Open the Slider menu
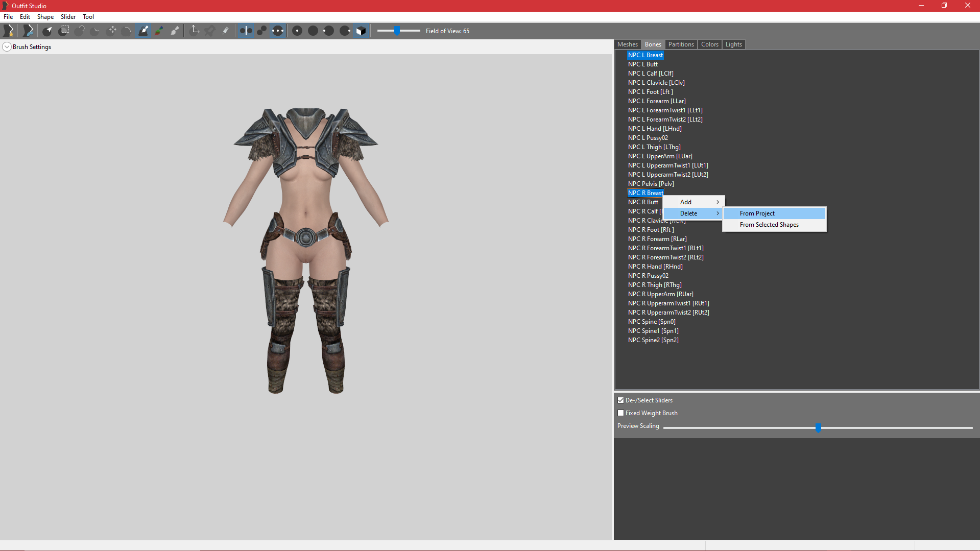 (68, 17)
